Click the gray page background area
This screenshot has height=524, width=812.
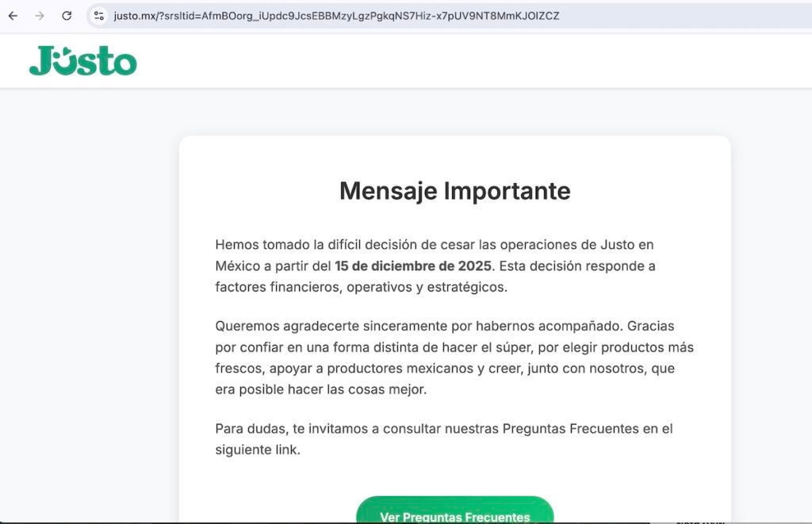pos(87,317)
